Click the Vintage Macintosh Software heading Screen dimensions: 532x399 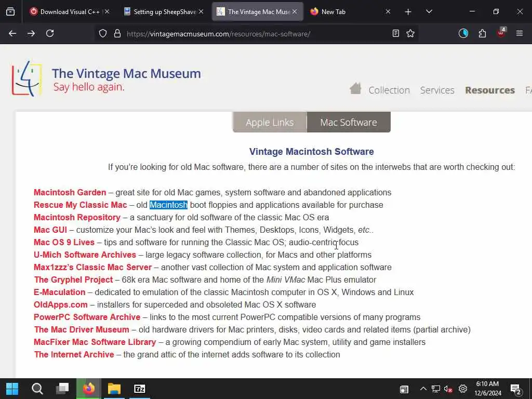(312, 151)
